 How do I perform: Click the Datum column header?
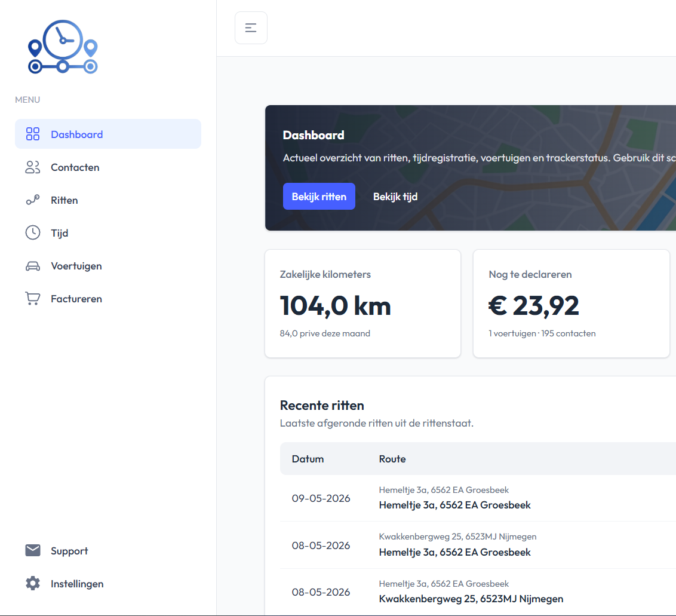click(308, 459)
